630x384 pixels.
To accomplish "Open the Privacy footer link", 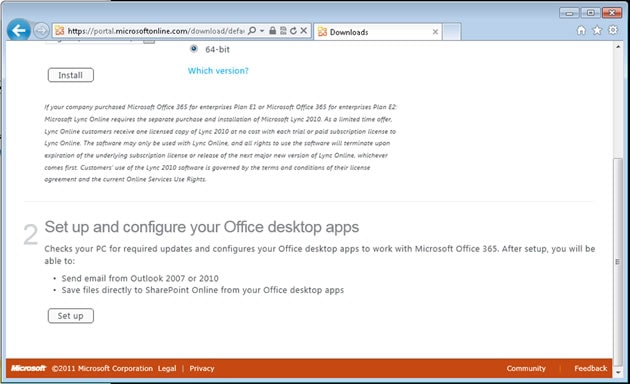I will (x=202, y=368).
